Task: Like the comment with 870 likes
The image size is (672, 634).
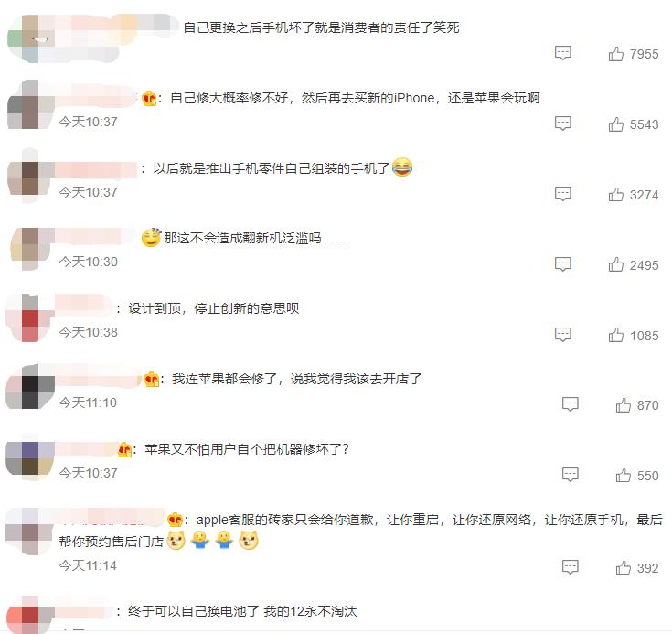Action: tap(624, 405)
